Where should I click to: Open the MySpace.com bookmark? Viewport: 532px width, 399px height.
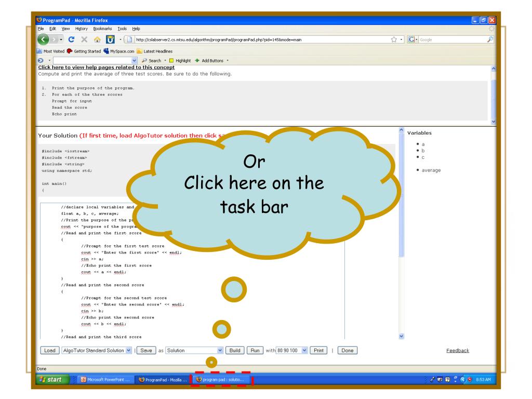coord(119,51)
